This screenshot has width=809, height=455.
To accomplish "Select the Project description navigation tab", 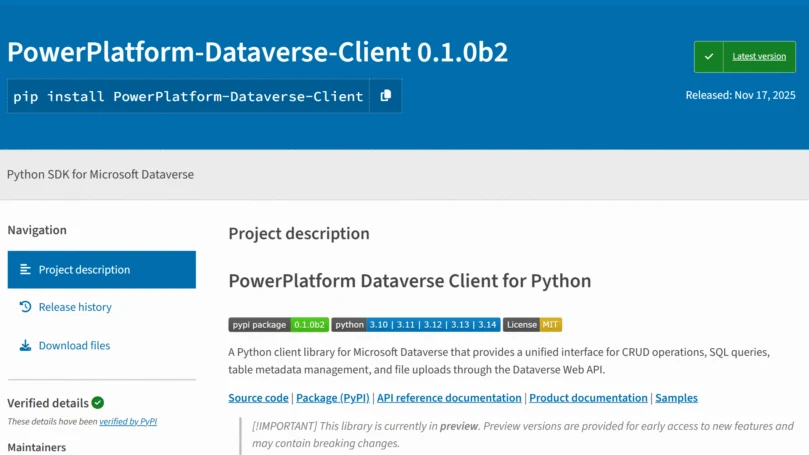I will (x=102, y=270).
